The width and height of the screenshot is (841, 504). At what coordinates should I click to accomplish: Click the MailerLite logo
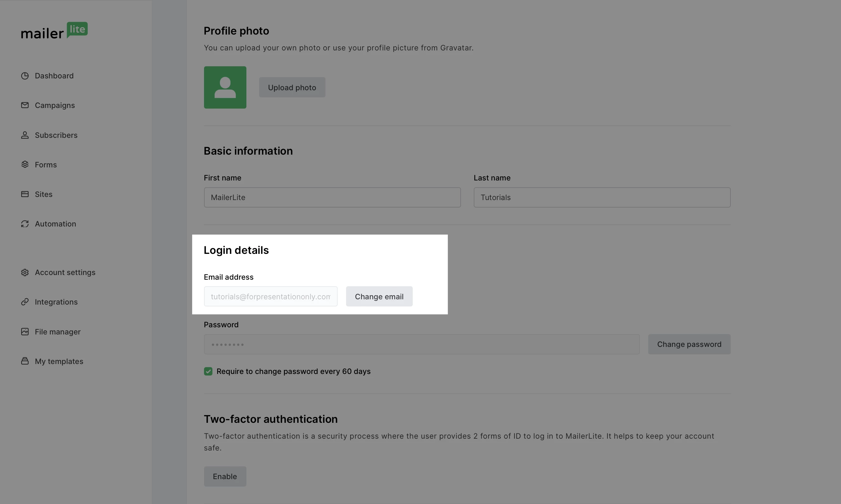point(55,30)
